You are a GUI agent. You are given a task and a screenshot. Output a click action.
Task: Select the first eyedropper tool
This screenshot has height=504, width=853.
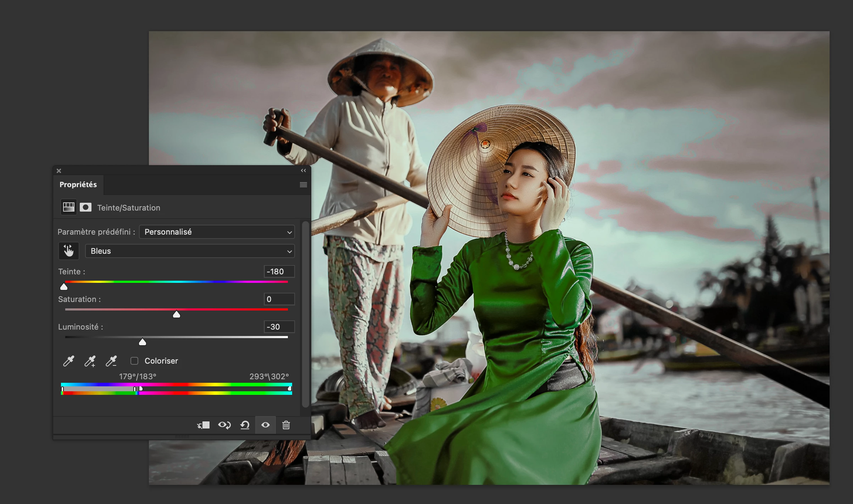tap(68, 361)
